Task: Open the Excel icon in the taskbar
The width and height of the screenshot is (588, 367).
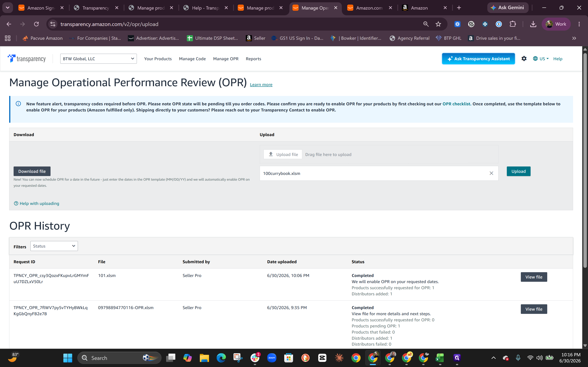Action: 440,358
